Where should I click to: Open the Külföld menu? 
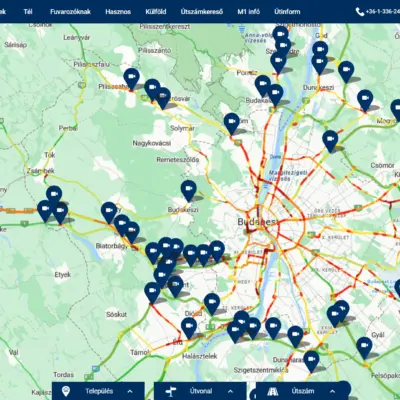coord(156,12)
